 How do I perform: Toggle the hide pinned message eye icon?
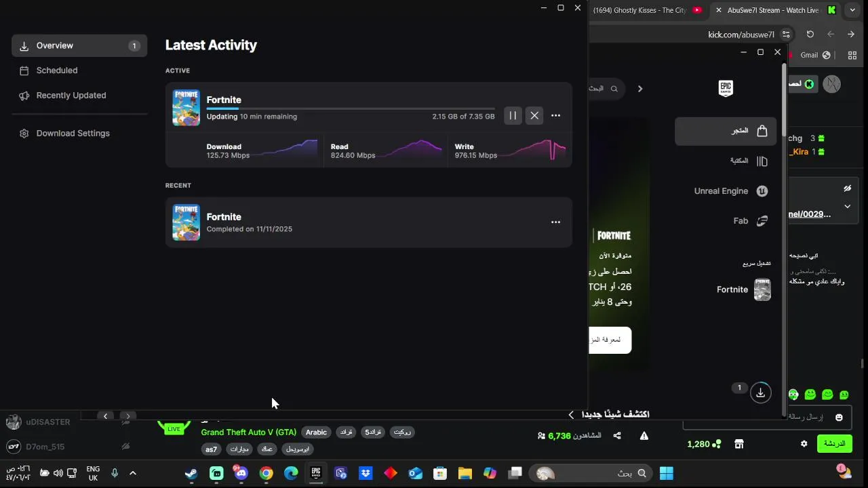[x=847, y=188]
